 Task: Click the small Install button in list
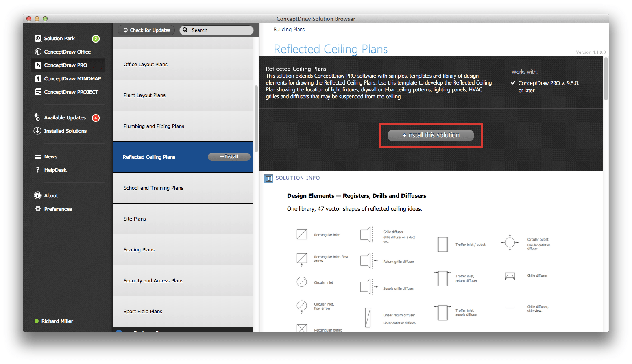pyautogui.click(x=229, y=157)
